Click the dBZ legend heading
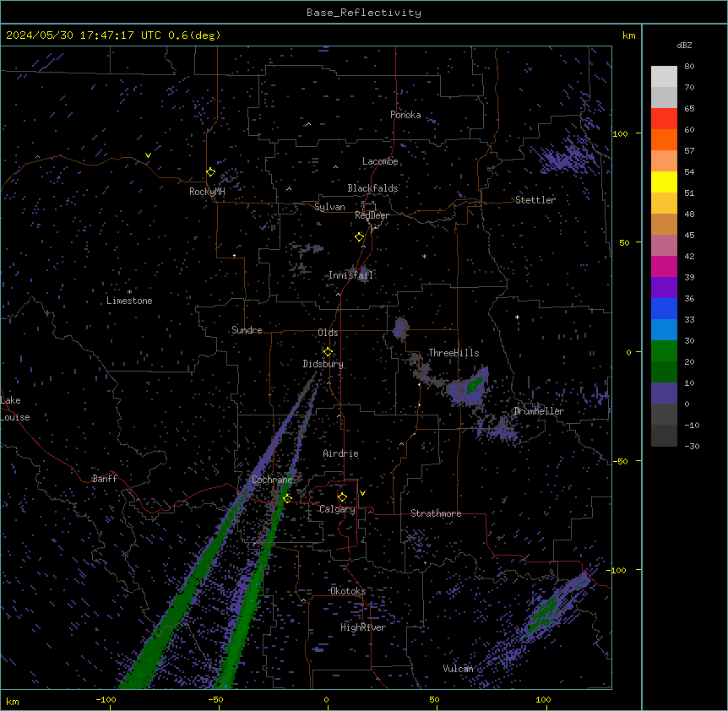The width and height of the screenshot is (728, 711). click(684, 45)
